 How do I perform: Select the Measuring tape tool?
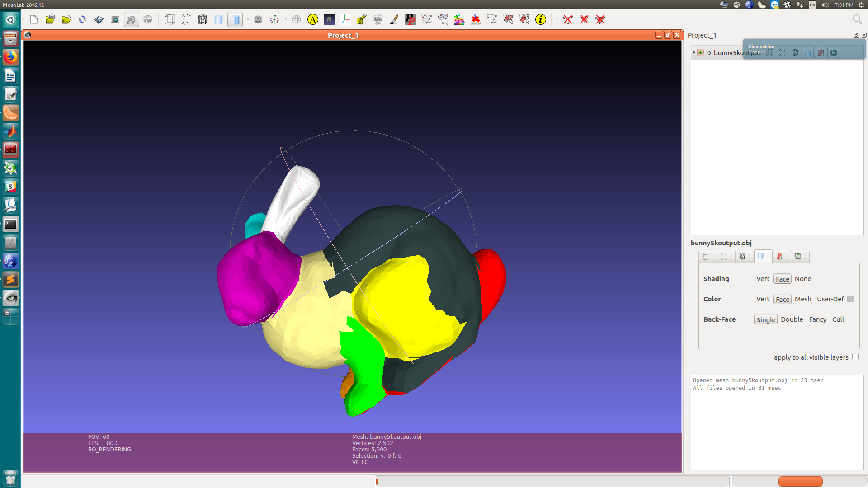tap(361, 19)
